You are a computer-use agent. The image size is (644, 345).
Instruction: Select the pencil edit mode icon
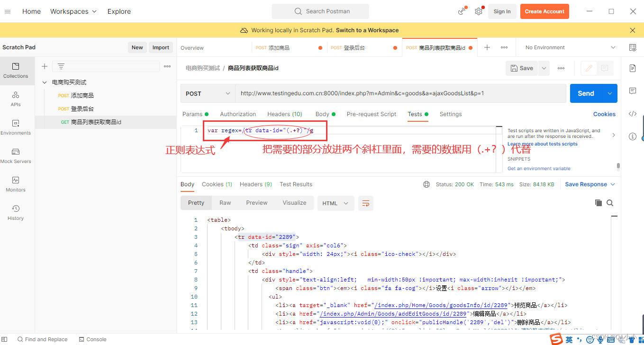[589, 68]
